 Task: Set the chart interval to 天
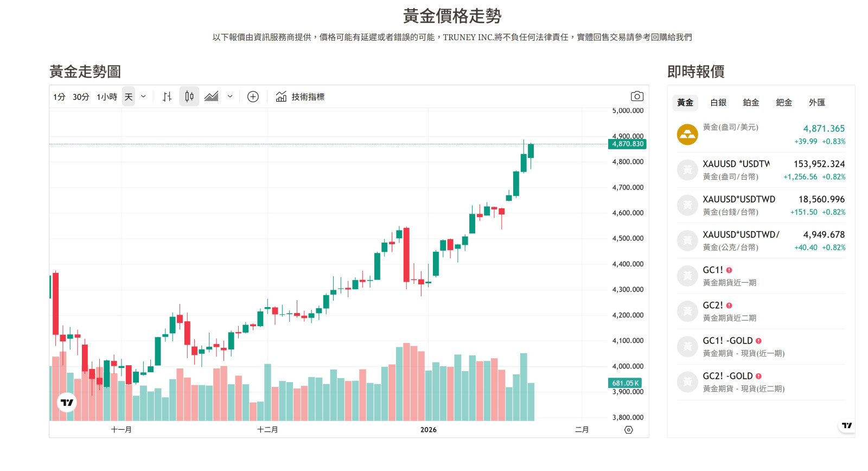point(129,97)
